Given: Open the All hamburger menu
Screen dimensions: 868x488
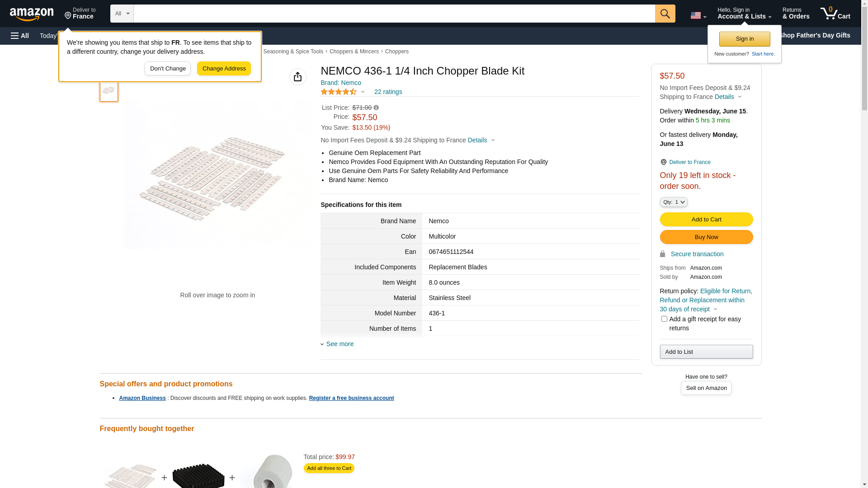Looking at the screenshot, I should (x=20, y=36).
